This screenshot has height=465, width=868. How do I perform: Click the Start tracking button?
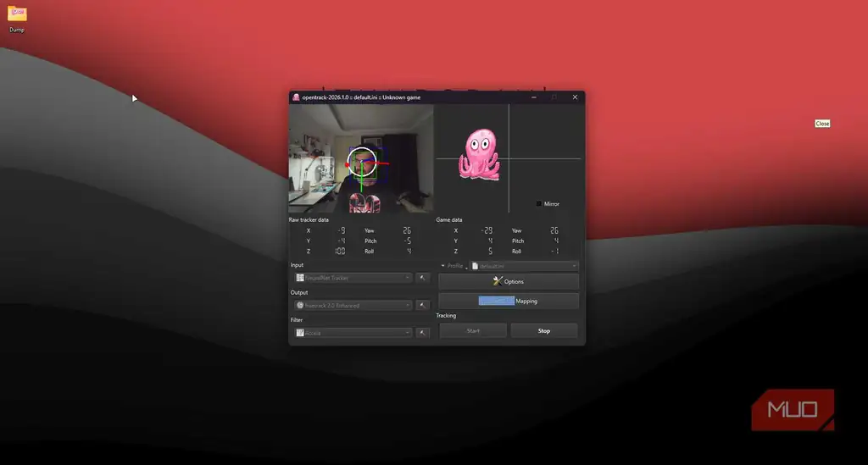click(x=473, y=330)
